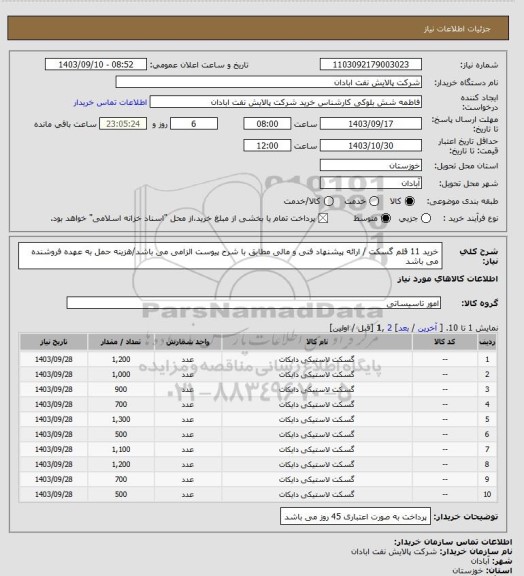Open اطلاعات تماس خریدار link
Image resolution: width=524 pixels, height=576 pixels.
click(110, 102)
